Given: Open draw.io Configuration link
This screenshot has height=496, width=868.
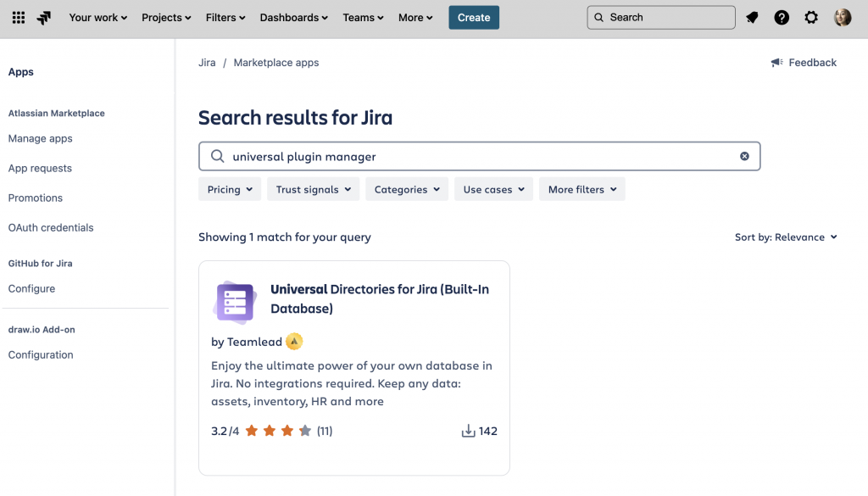Looking at the screenshot, I should click(41, 355).
